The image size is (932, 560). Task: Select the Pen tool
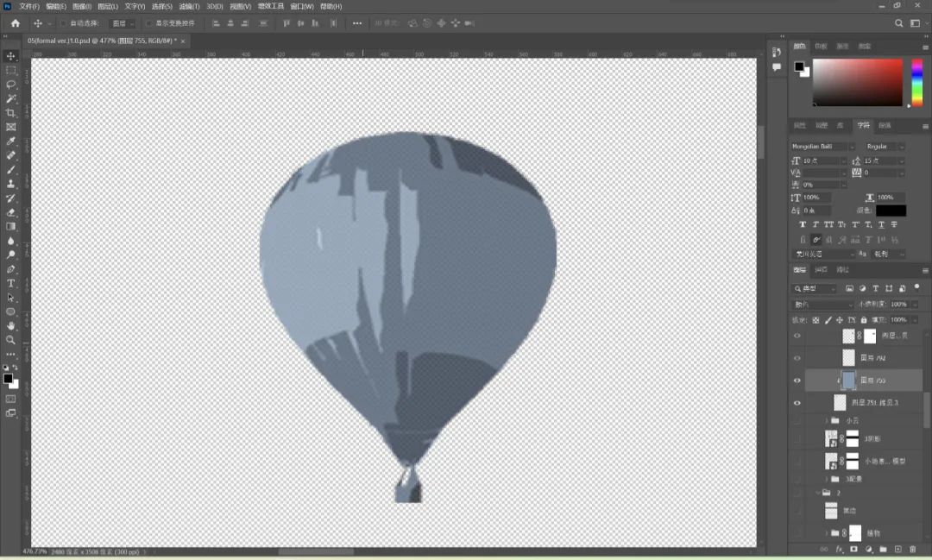pos(10,269)
